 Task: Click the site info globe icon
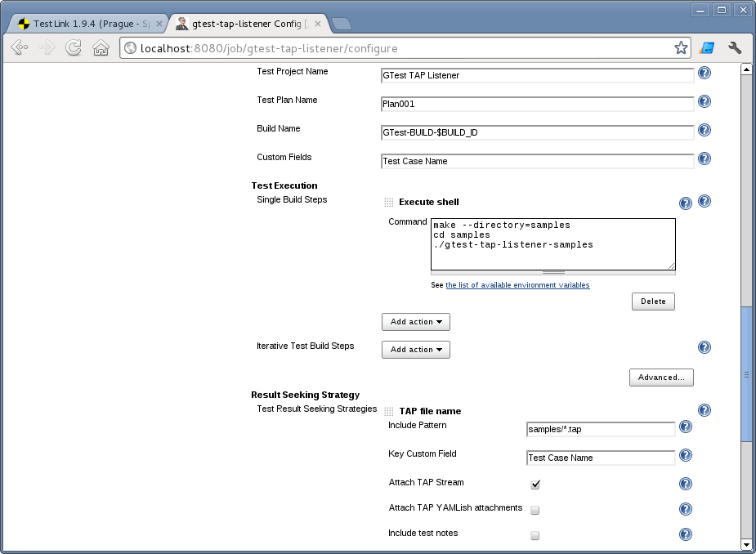coord(130,48)
